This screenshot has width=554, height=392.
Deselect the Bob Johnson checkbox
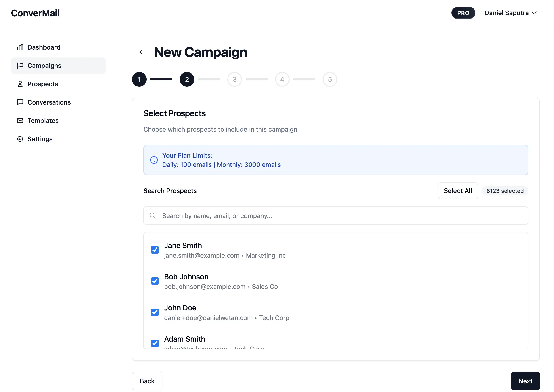pyautogui.click(x=155, y=281)
